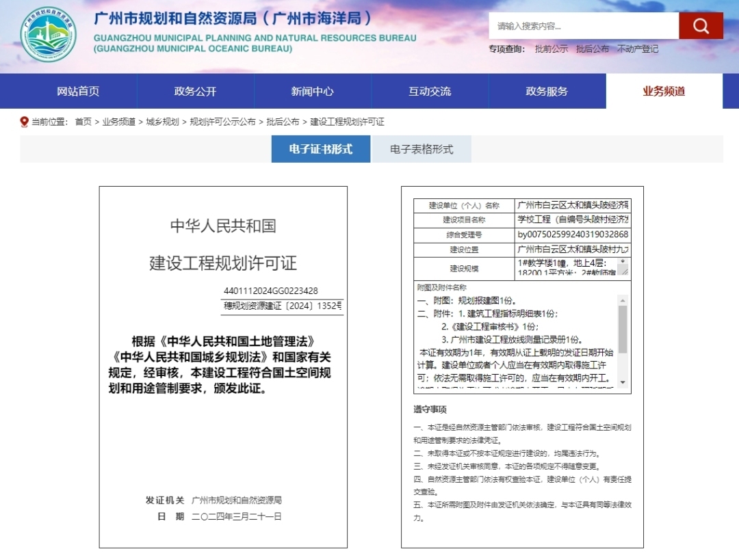Go to 新闻中心 in navigation bar
The height and width of the screenshot is (560, 739).
[x=312, y=91]
